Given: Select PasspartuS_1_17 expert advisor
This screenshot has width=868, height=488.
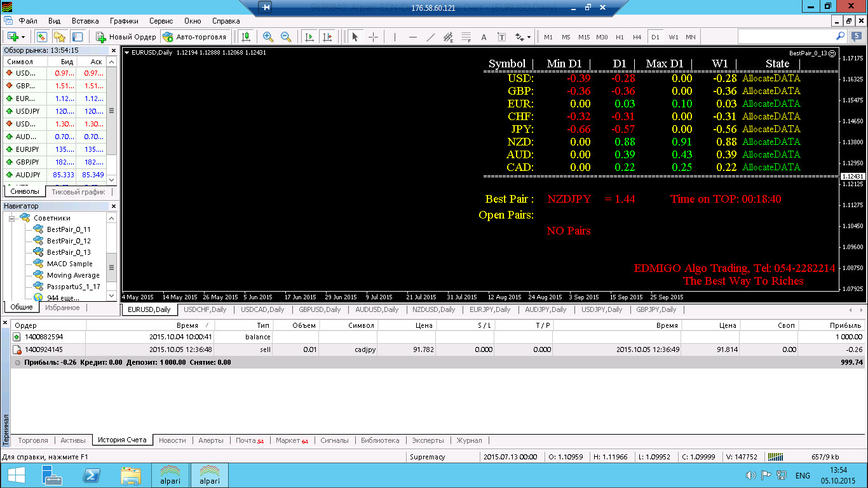Looking at the screenshot, I should (73, 287).
